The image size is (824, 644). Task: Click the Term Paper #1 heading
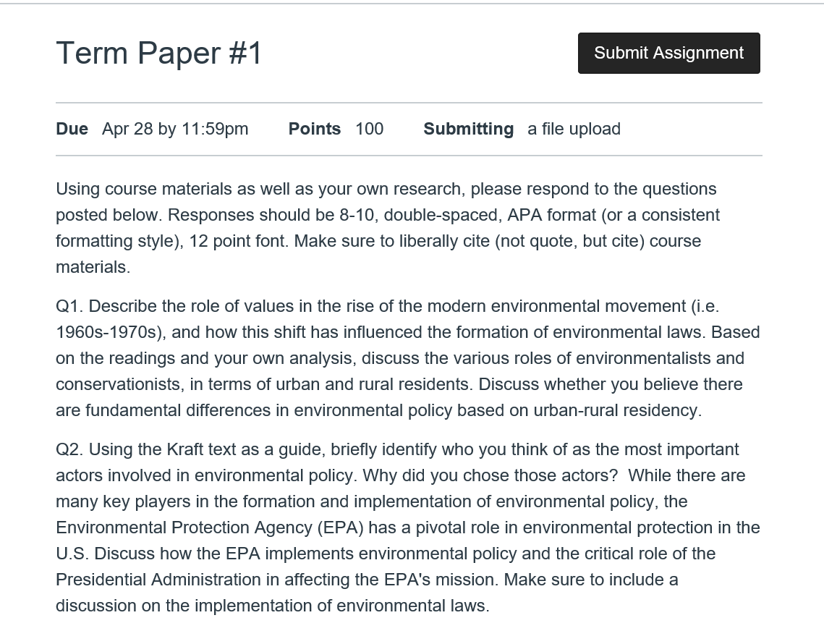tap(158, 53)
